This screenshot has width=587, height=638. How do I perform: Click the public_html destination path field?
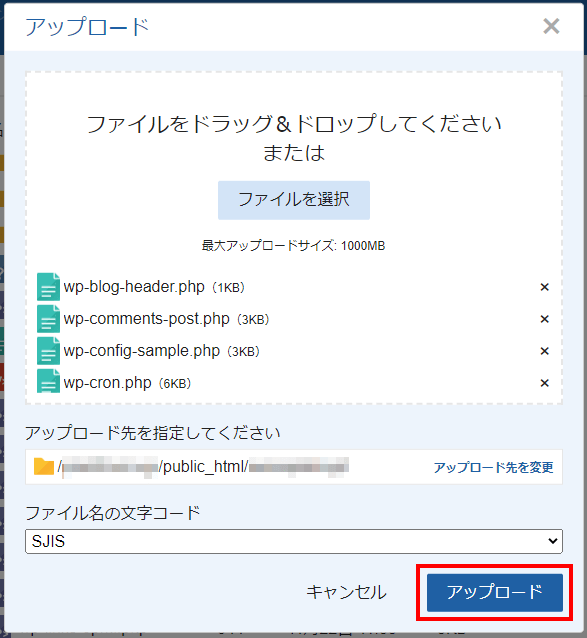click(x=294, y=467)
